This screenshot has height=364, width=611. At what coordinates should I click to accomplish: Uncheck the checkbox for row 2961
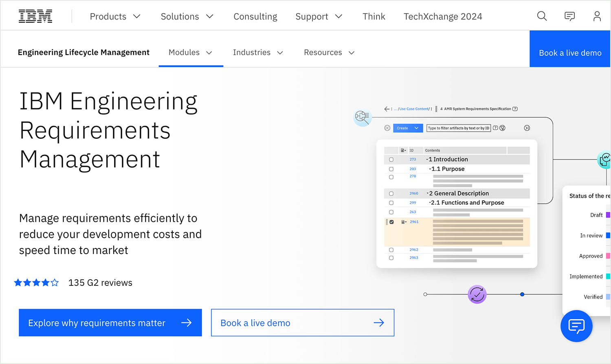(391, 222)
